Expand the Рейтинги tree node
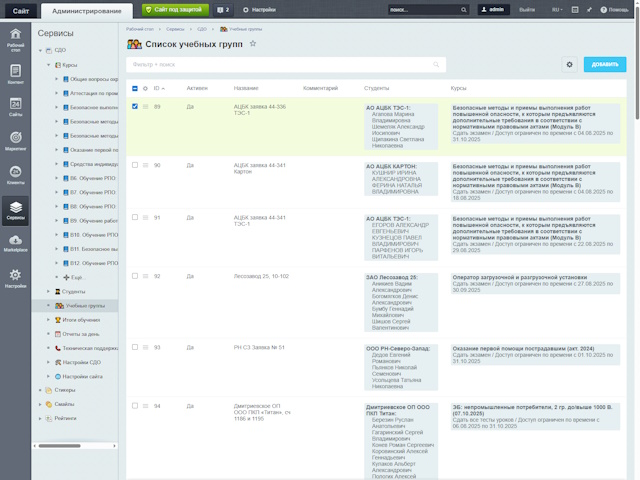The image size is (640, 480). click(40, 418)
